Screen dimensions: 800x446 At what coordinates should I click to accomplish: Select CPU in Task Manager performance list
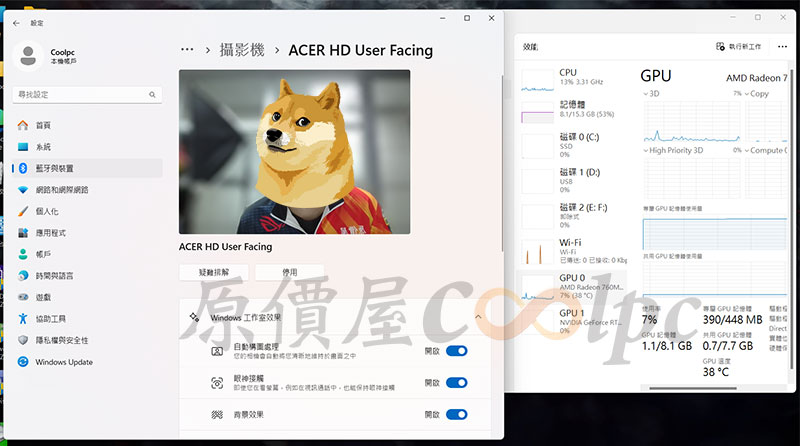pyautogui.click(x=573, y=80)
